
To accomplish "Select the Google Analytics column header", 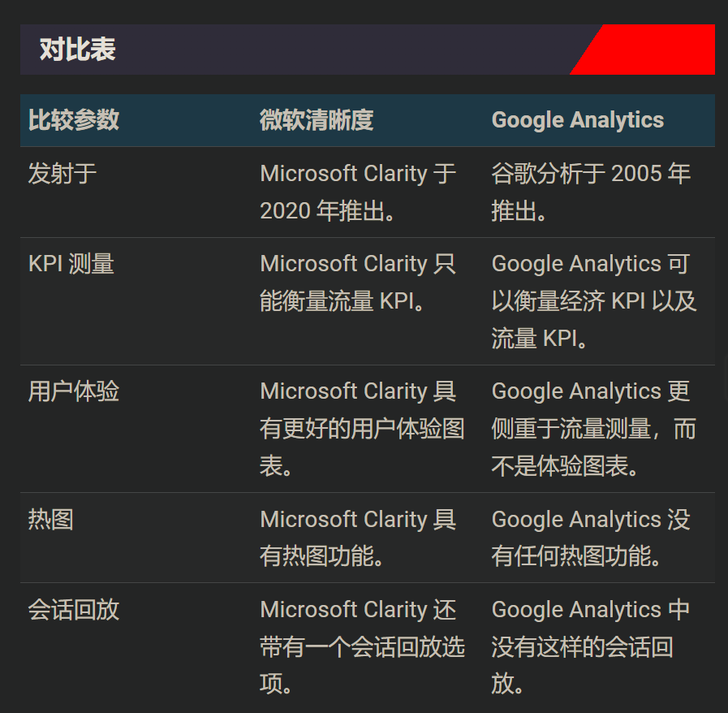I will pos(577,120).
